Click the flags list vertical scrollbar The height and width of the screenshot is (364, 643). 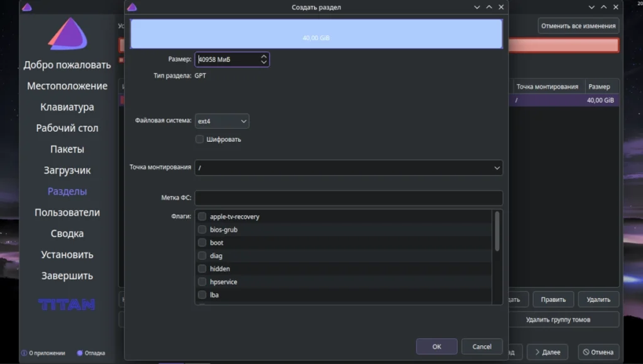[497, 231]
